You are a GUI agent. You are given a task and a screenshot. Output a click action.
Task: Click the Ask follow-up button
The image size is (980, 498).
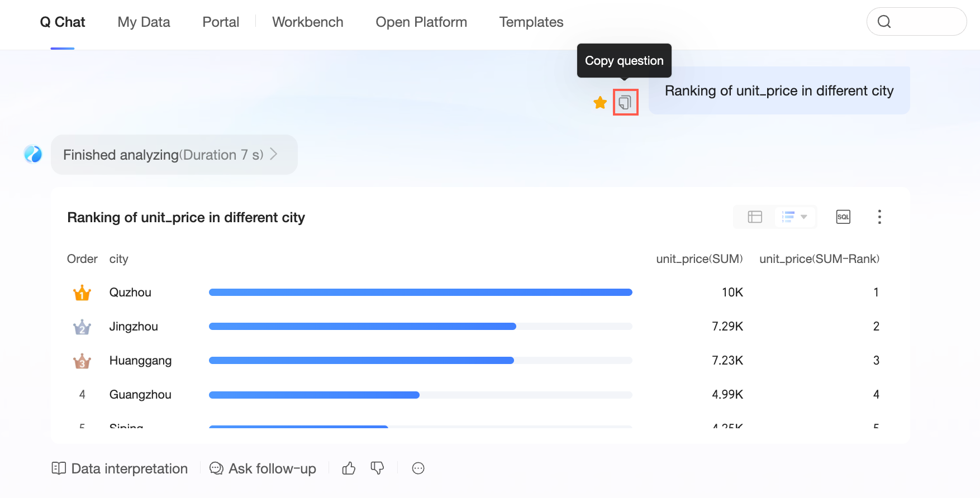(263, 468)
